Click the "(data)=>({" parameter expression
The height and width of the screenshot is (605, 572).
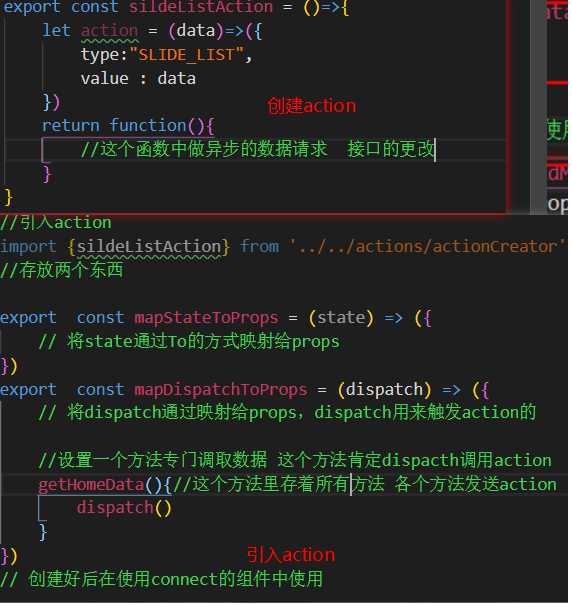[x=215, y=31]
